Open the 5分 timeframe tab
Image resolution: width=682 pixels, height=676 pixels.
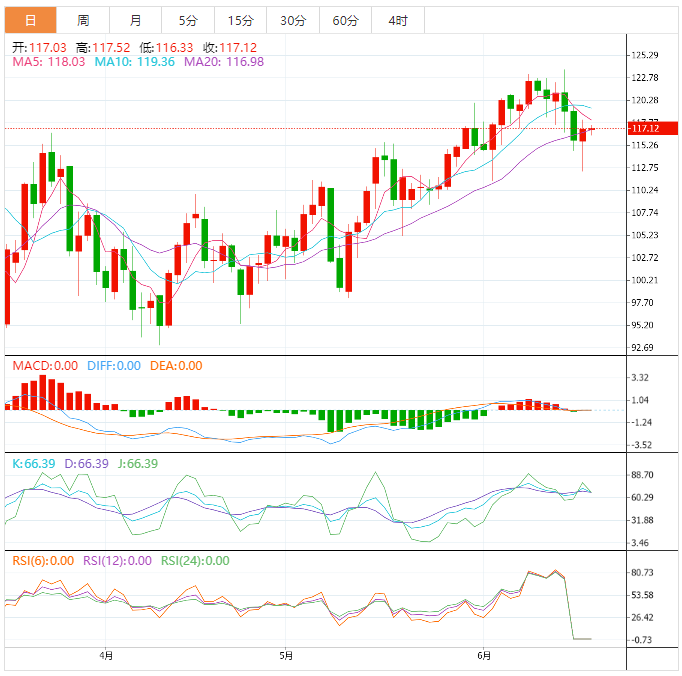tap(188, 20)
